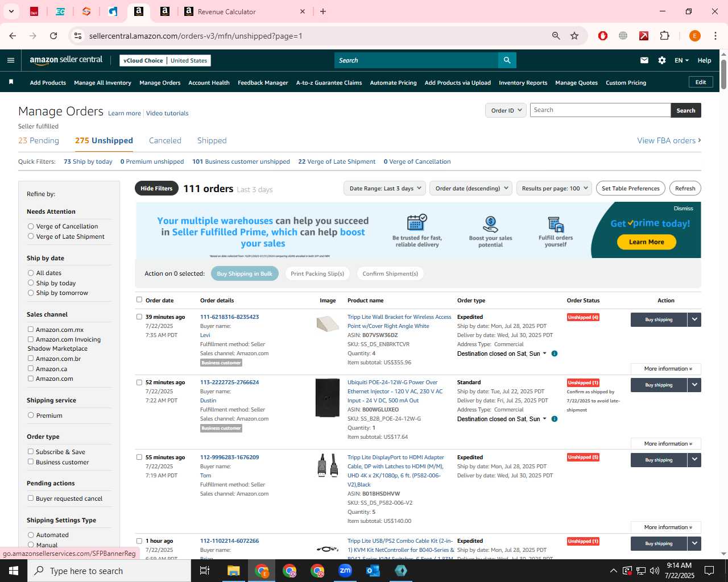Open the settings gear icon
This screenshot has height=582, width=728.
662,60
